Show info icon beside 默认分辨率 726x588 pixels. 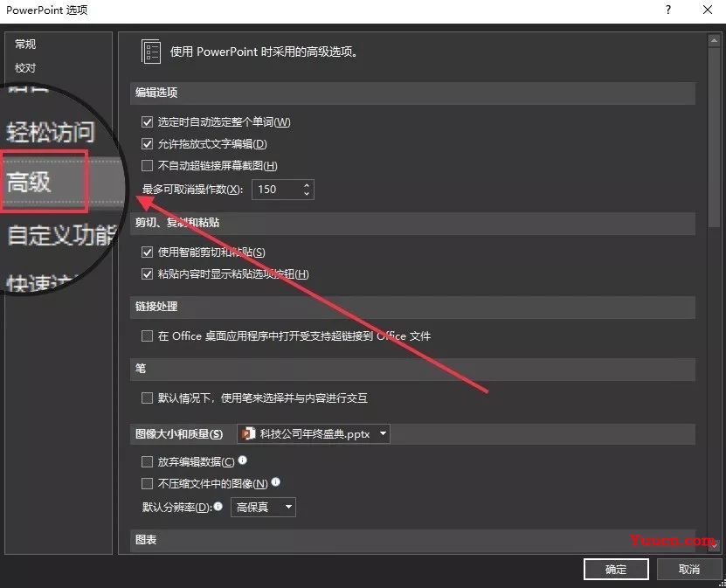218,506
